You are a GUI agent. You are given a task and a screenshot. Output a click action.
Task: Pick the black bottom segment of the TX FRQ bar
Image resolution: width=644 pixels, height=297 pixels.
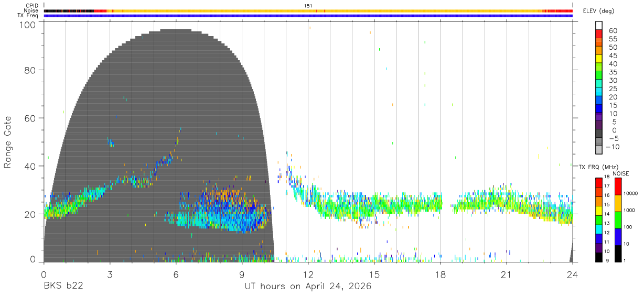600,257
